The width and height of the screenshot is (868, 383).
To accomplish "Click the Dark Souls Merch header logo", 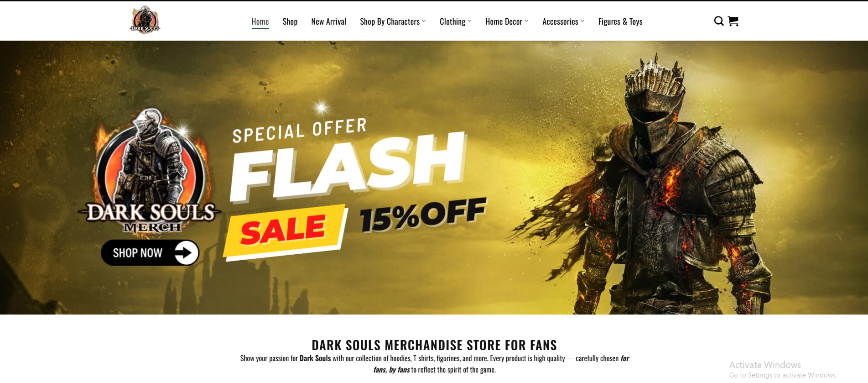I will click(145, 20).
